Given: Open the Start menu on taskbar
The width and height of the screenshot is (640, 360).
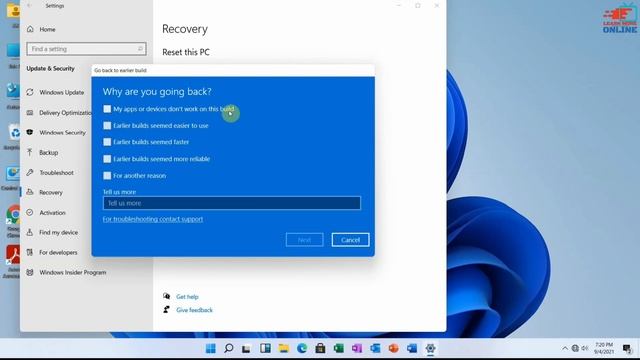Looking at the screenshot, I should [x=211, y=348].
